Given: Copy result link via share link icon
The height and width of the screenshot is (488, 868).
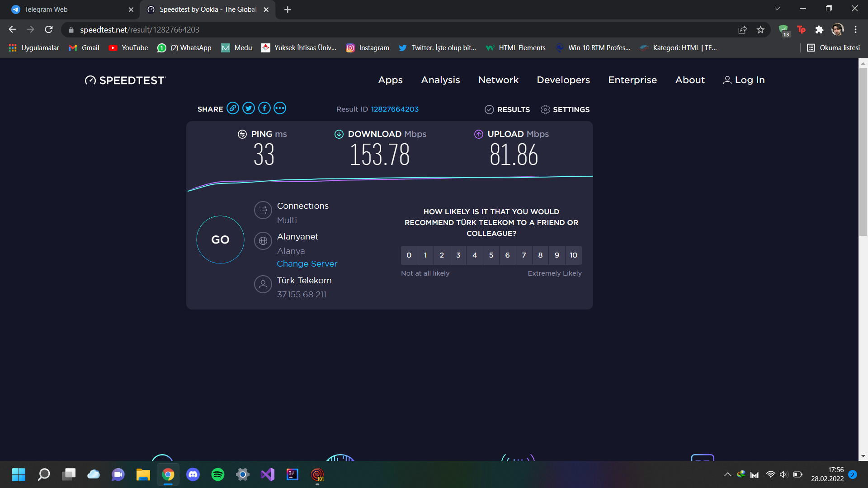Looking at the screenshot, I should click(233, 108).
